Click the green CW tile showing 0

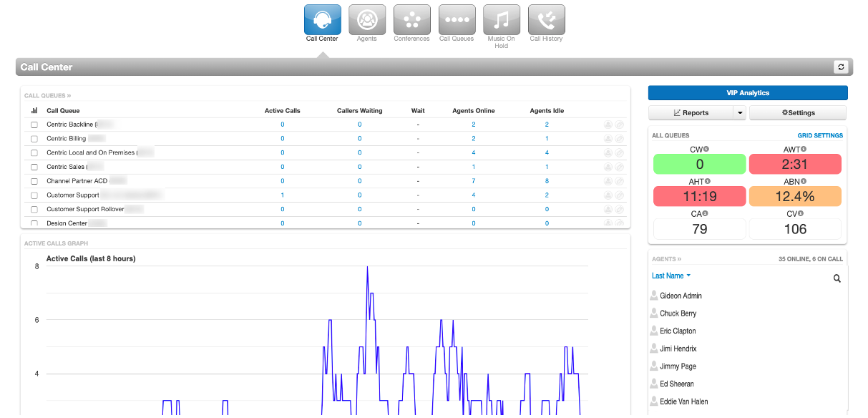[699, 164]
